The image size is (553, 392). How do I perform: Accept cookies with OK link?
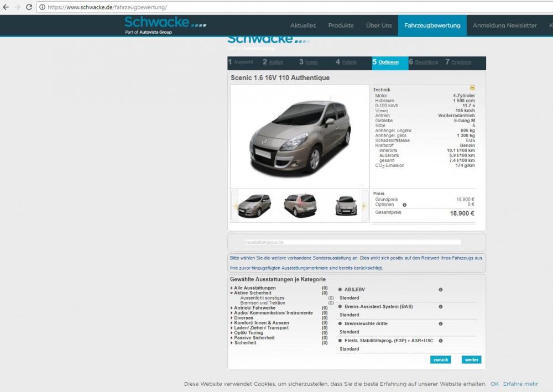point(494,384)
